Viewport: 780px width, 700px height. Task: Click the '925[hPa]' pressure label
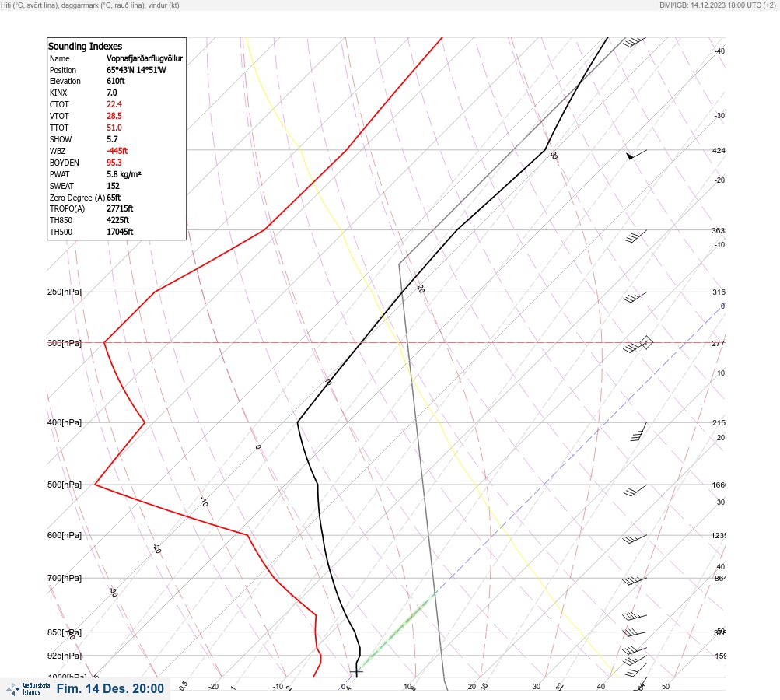(65, 656)
